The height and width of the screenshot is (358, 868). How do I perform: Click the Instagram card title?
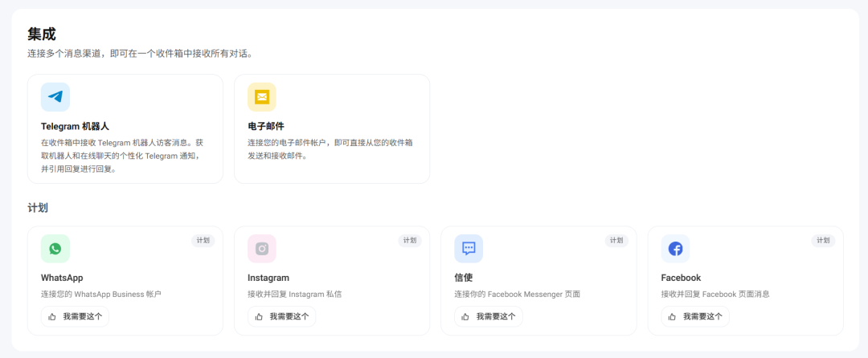268,278
